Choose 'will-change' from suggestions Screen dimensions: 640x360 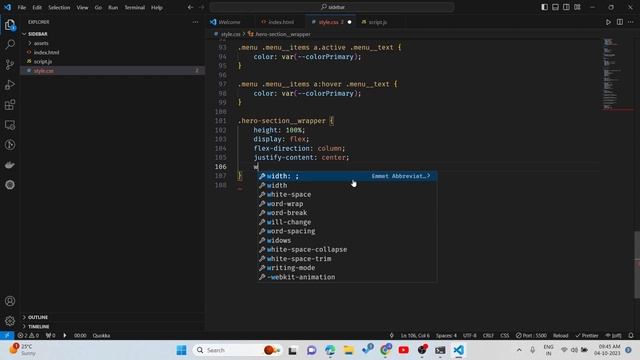tap(347, 222)
